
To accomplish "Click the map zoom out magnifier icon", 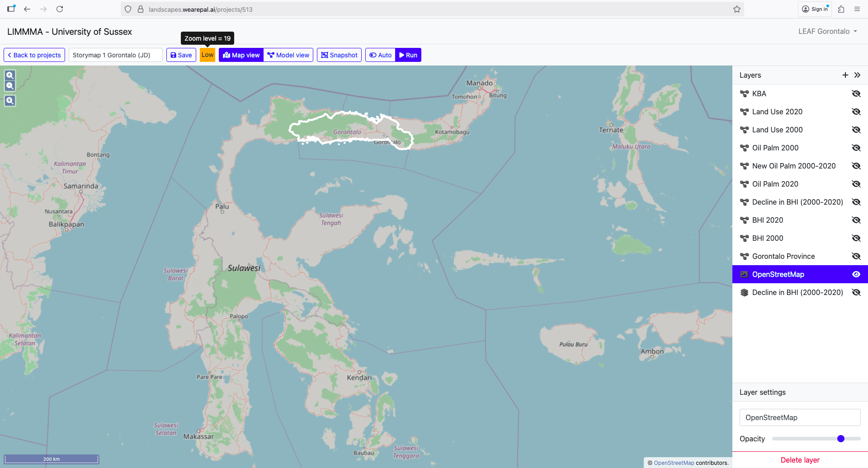I will 10,86.
